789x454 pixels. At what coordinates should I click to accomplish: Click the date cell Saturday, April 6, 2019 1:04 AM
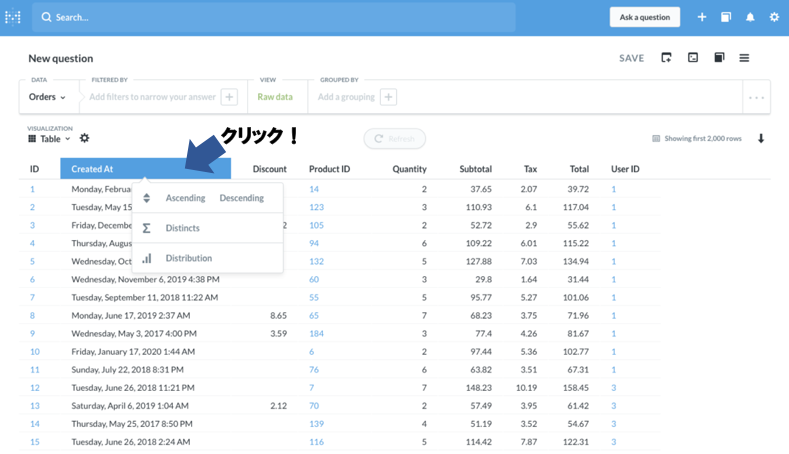(x=130, y=406)
